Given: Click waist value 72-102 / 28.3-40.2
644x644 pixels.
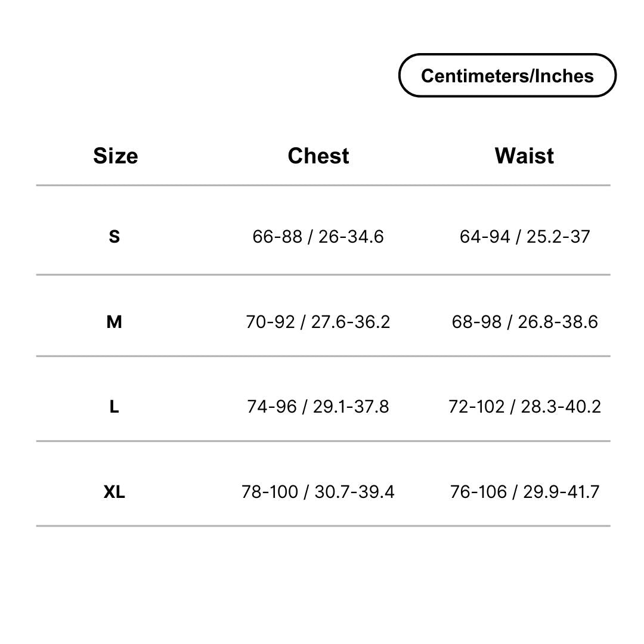Looking at the screenshot, I should point(525,407).
